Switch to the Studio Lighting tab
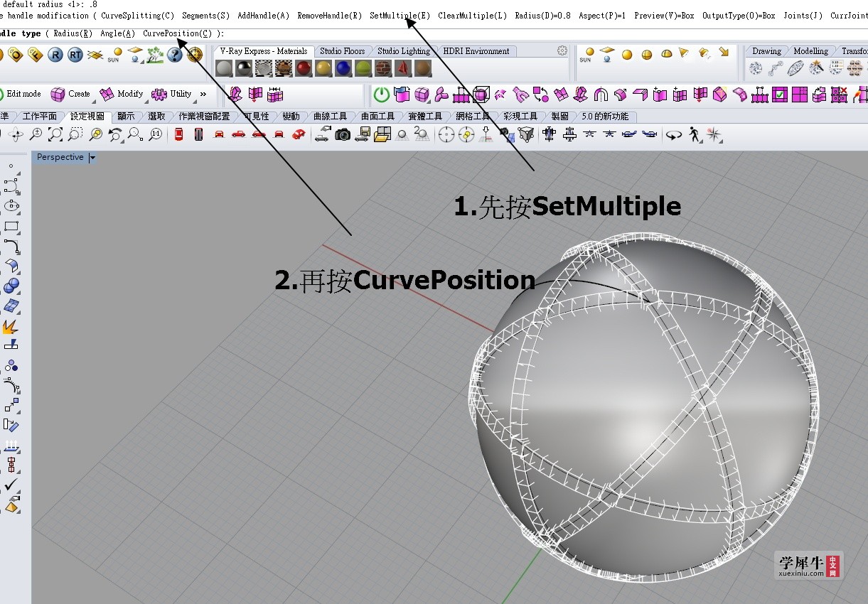Image resolution: width=868 pixels, height=604 pixels. coord(403,51)
